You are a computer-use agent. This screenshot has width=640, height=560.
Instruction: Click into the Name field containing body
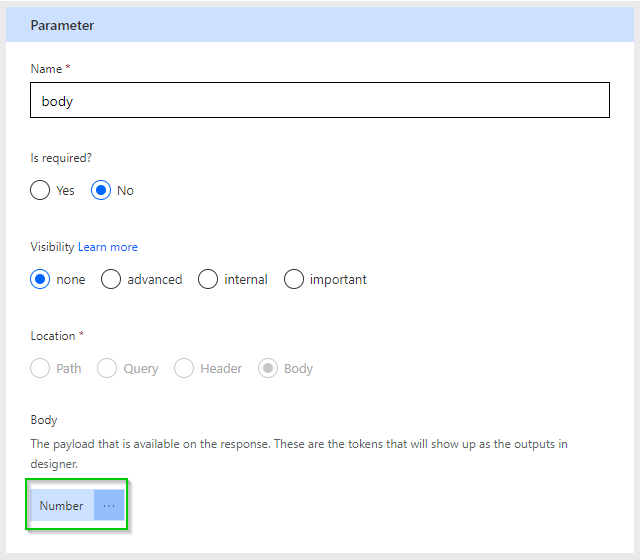(320, 101)
